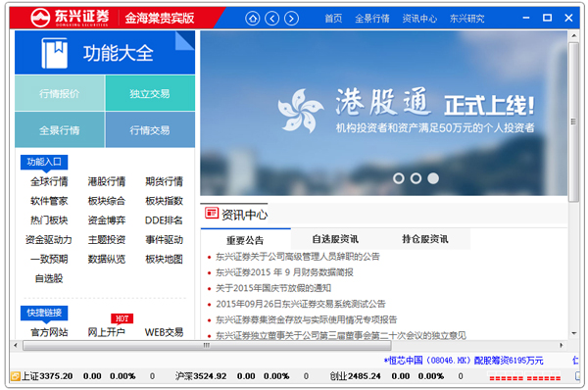
Task: Open 板块指数 function link
Action: pyautogui.click(x=164, y=201)
